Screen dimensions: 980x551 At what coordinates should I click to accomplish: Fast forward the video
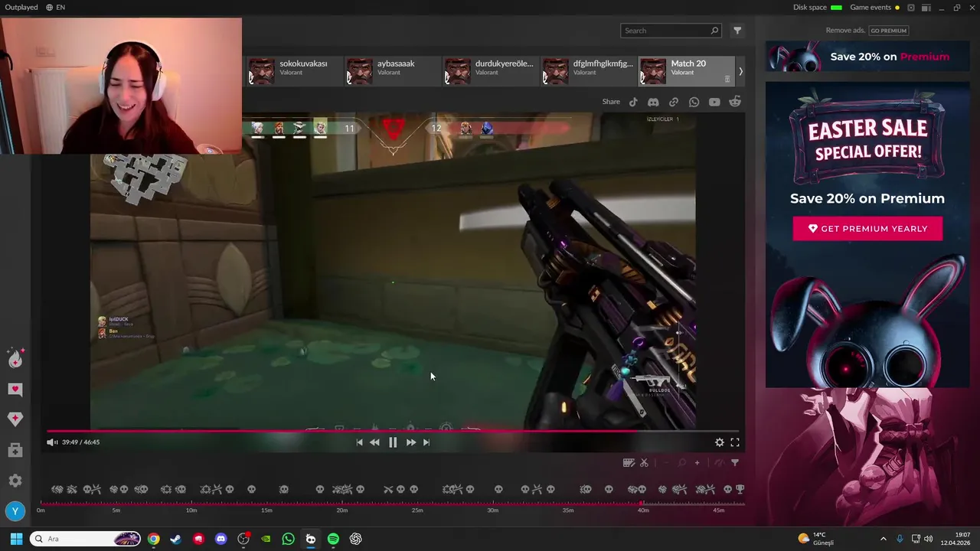click(x=411, y=442)
